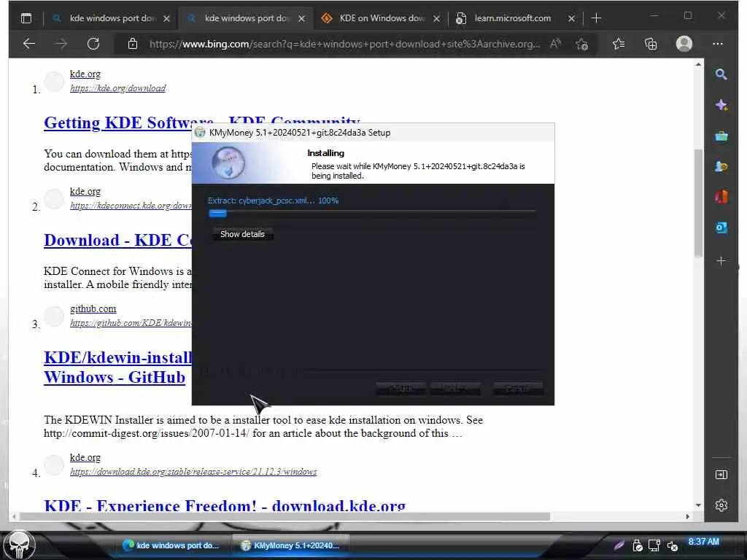Open kde.org/download URL link
Viewport: 747px width, 560px height.
117,88
